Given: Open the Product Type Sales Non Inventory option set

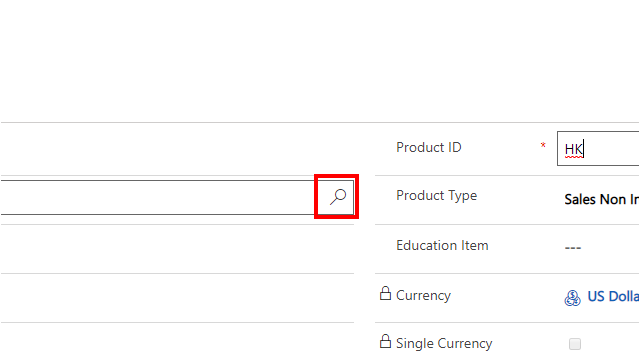Looking at the screenshot, I should coord(602,199).
